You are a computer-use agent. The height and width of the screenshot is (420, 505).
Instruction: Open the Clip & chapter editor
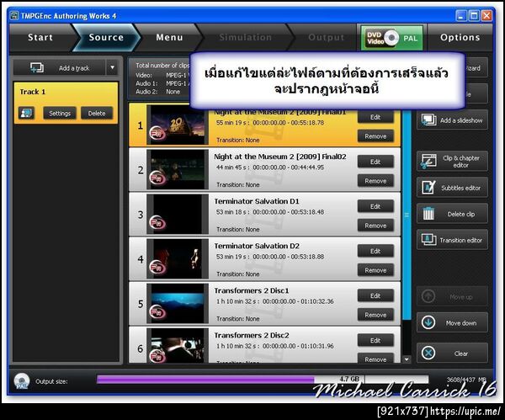click(452, 161)
